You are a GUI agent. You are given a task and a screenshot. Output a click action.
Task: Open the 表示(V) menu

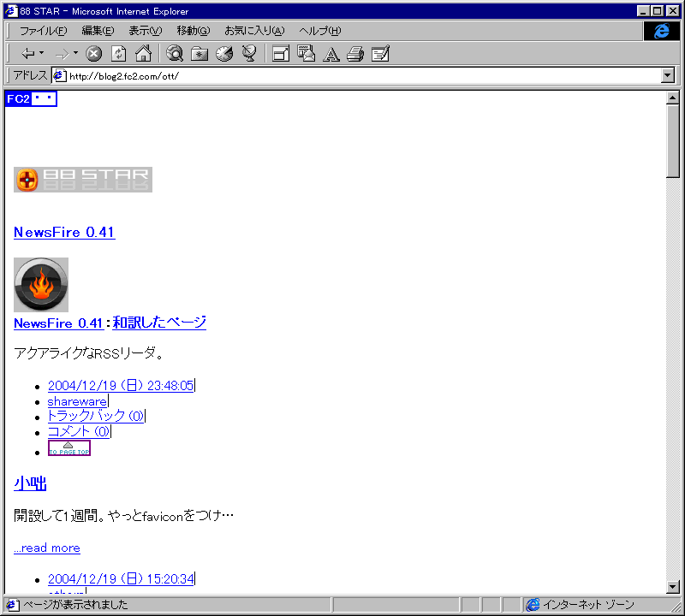coord(145,31)
